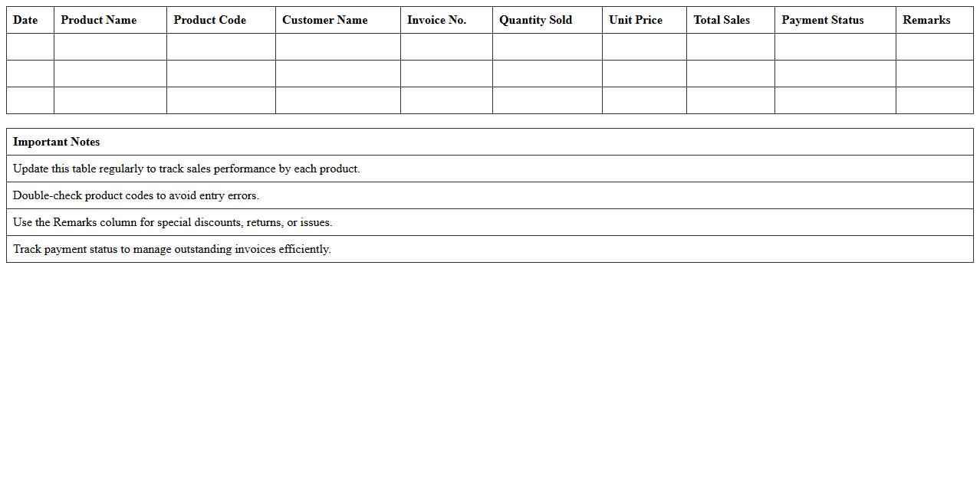This screenshot has height=498, width=980.
Task: Click third-row empty cell under Payment Status
Action: click(834, 100)
